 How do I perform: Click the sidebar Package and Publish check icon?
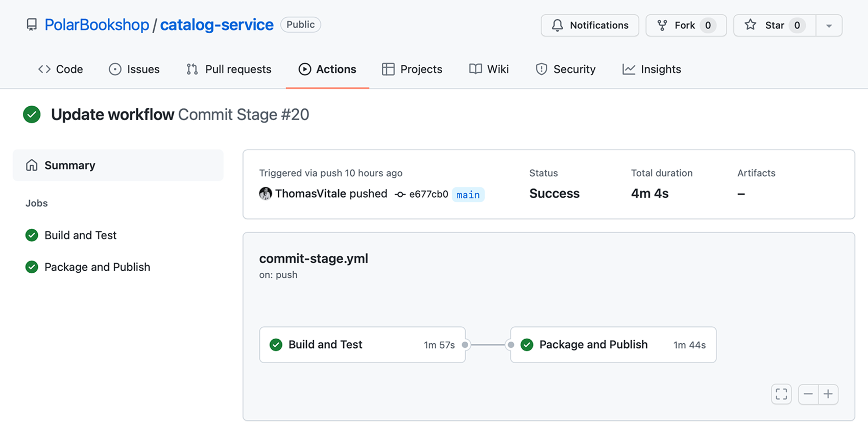32,267
